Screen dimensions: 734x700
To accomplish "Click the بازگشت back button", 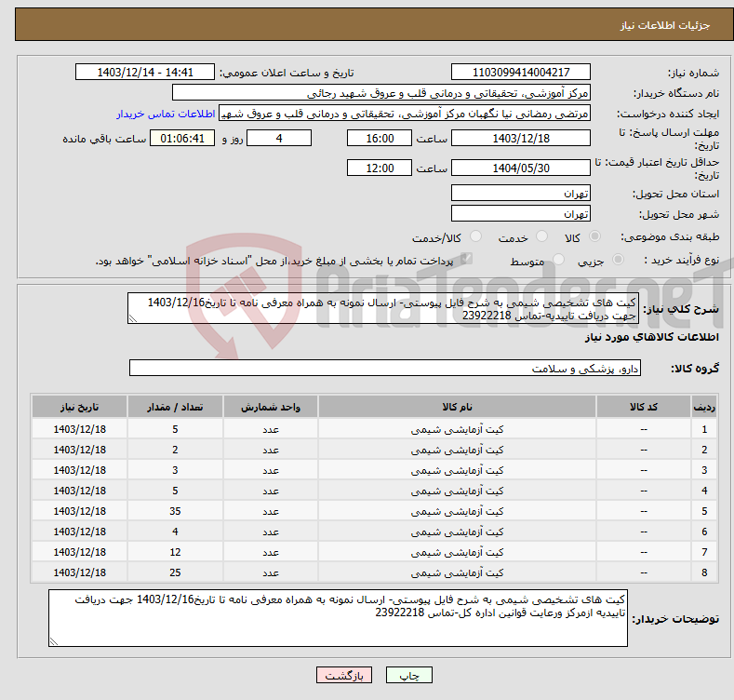I will pyautogui.click(x=344, y=675).
